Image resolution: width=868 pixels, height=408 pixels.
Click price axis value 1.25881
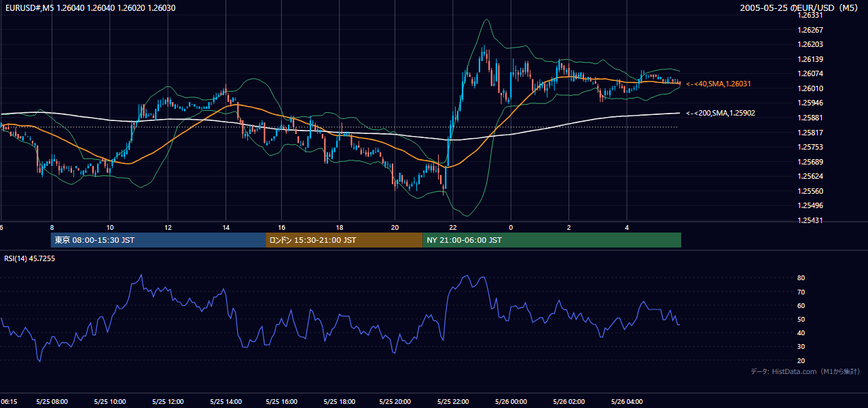[x=810, y=118]
